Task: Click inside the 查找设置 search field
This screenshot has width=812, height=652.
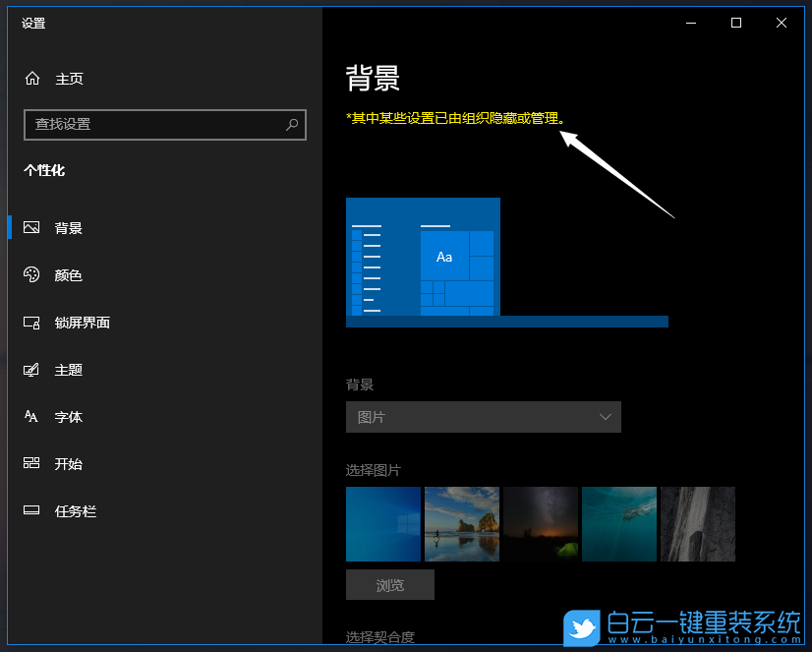Action: (x=157, y=125)
